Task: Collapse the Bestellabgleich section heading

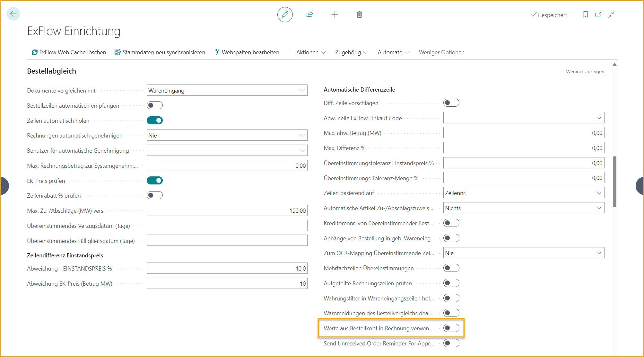Action: click(x=51, y=71)
